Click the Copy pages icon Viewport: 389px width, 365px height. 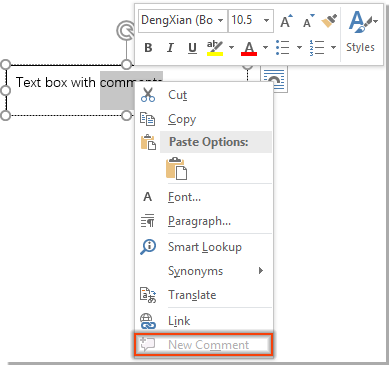(x=148, y=119)
